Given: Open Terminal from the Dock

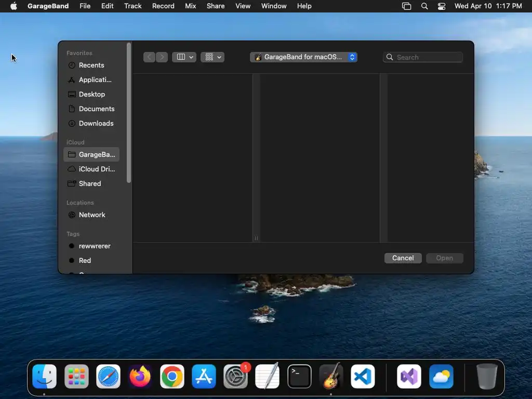Looking at the screenshot, I should (x=299, y=376).
